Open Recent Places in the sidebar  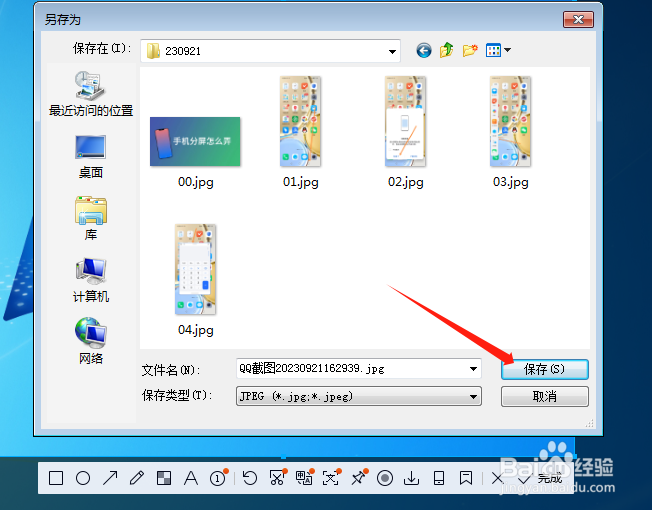pos(91,94)
